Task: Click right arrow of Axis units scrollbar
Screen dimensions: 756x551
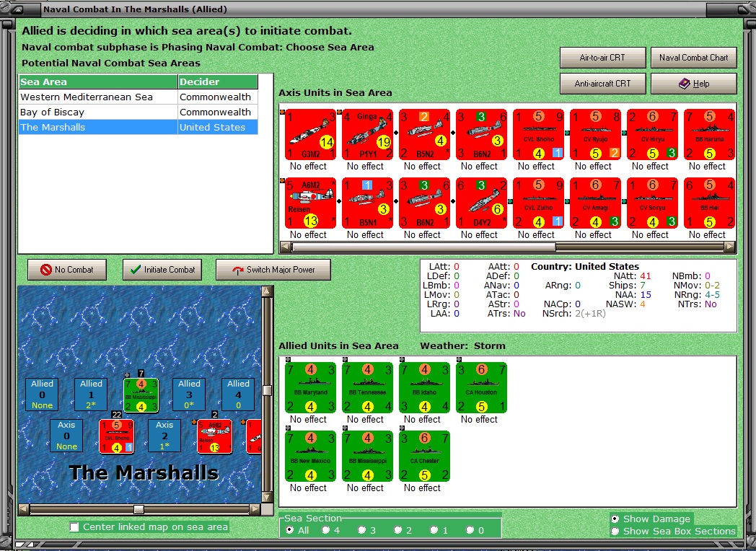Action: (730, 247)
